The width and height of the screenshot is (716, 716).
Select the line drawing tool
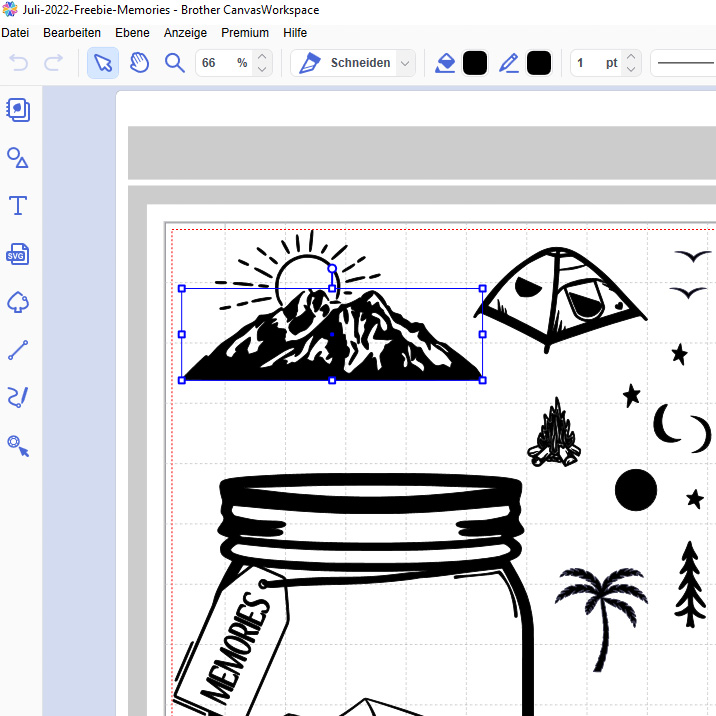18,350
